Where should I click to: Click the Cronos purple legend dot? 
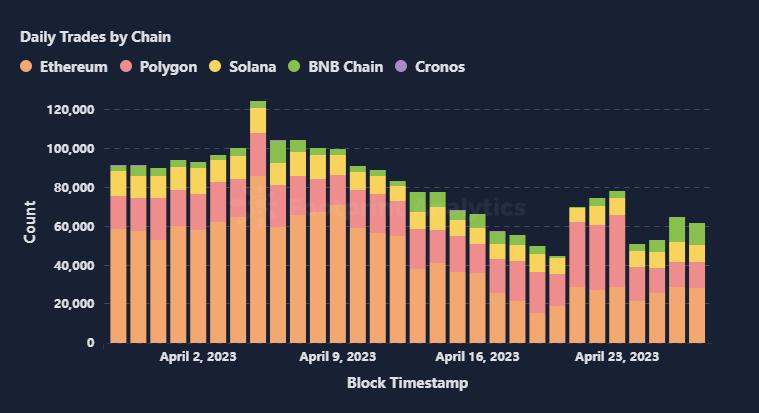[x=401, y=66]
